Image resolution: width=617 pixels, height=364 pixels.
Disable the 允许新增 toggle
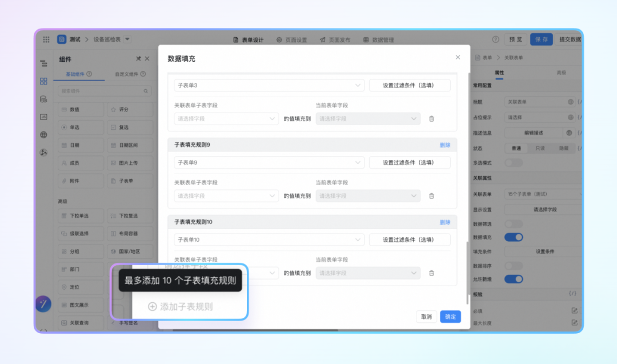pos(513,279)
